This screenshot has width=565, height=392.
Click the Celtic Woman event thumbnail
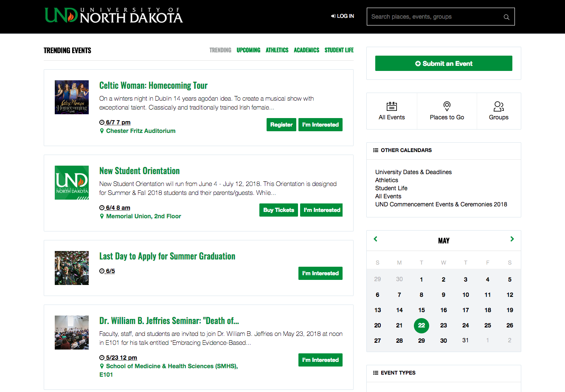[72, 97]
